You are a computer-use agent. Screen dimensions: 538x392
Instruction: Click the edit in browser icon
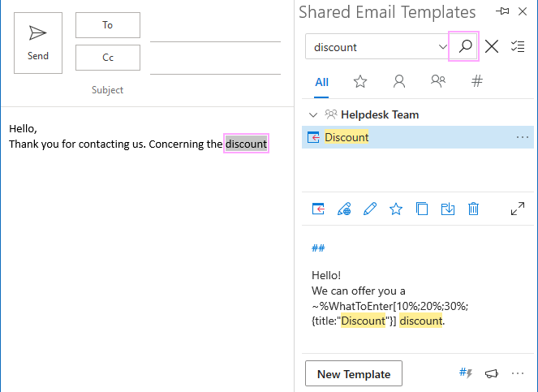tap(344, 209)
